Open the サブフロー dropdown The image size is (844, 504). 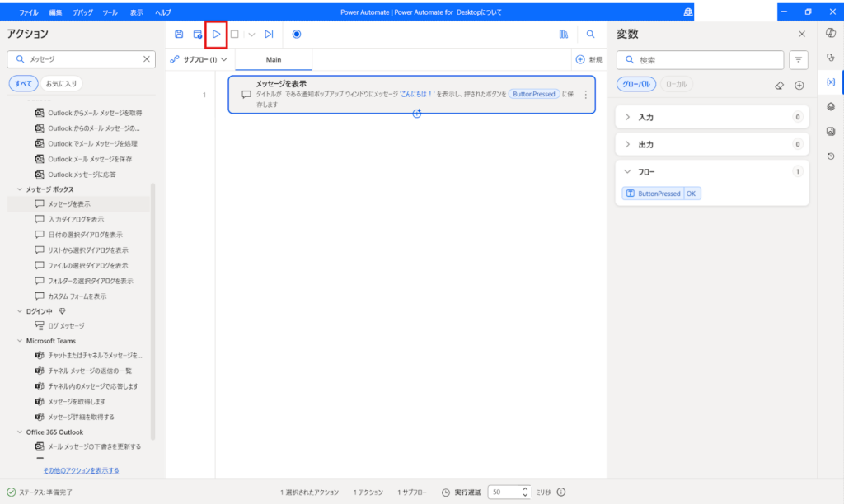pyautogui.click(x=199, y=59)
